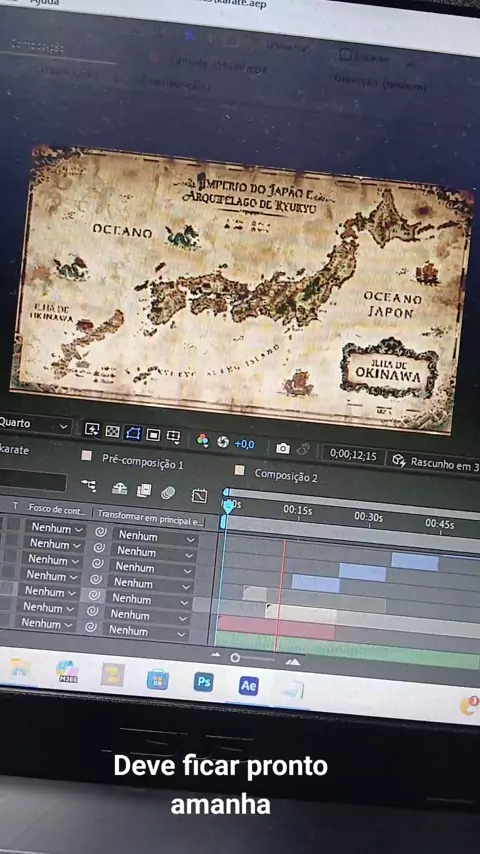Take a snapshot with the camera icon
Viewport: 480px width, 854px height.
283,448
